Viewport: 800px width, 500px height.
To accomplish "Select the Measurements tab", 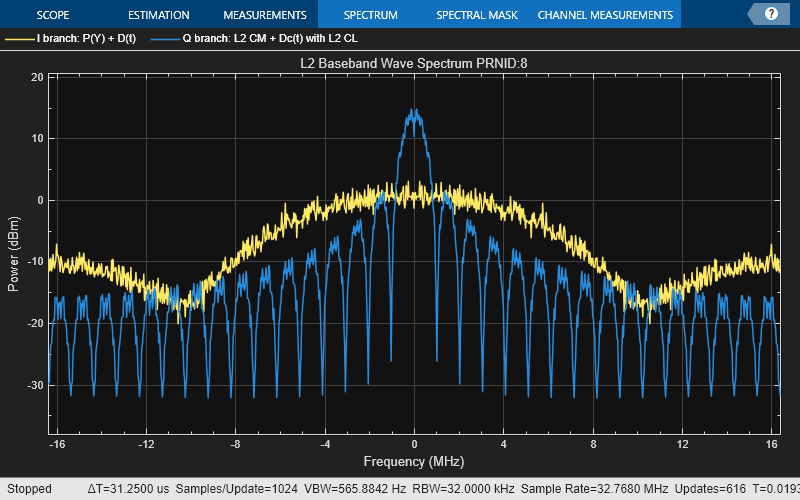I will pyautogui.click(x=264, y=15).
